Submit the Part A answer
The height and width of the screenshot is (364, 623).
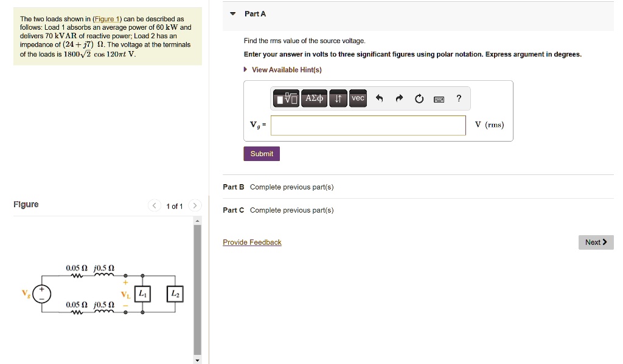pos(262,154)
